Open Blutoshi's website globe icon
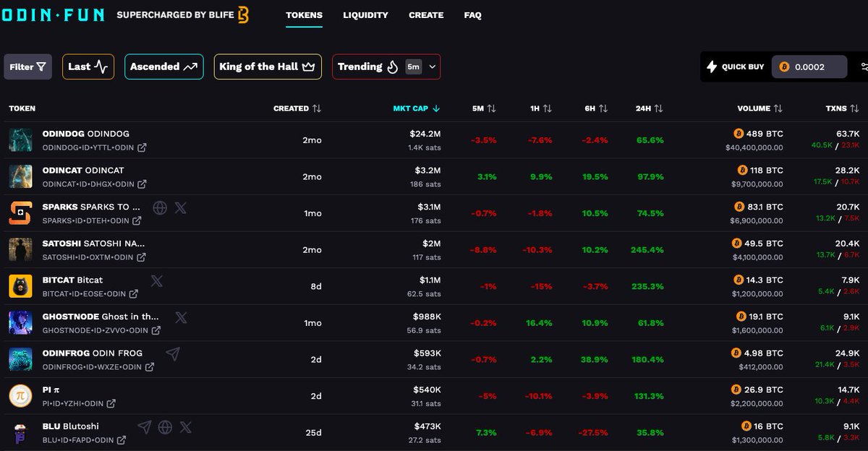Image resolution: width=868 pixels, height=451 pixels. (165, 427)
